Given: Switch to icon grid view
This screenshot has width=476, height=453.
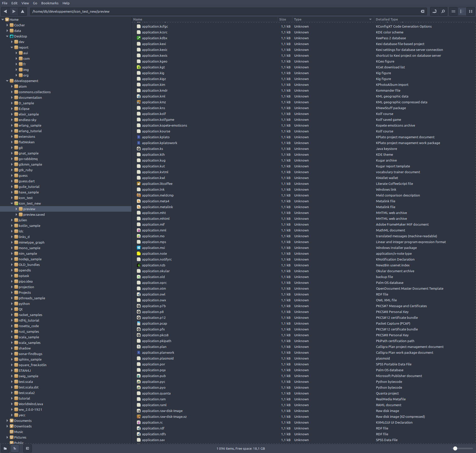Looking at the screenshot, I should [453, 11].
